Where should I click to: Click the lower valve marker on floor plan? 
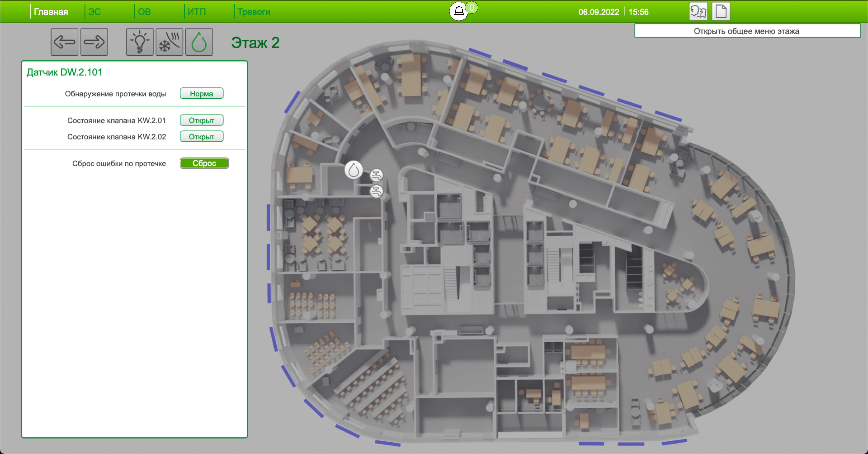[x=376, y=192]
